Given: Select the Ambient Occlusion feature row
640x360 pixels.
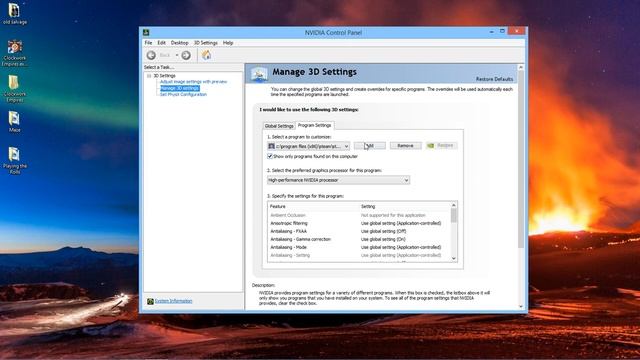Looking at the screenshot, I should pos(359,215).
